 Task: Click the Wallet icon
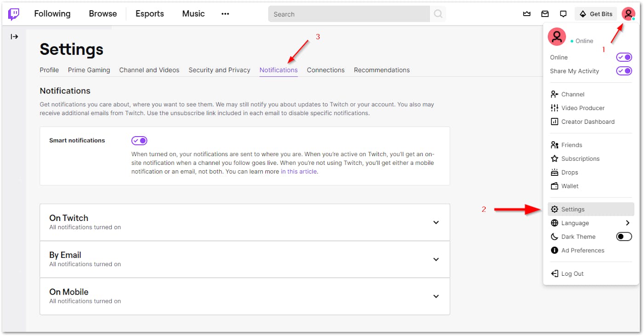pyautogui.click(x=554, y=186)
